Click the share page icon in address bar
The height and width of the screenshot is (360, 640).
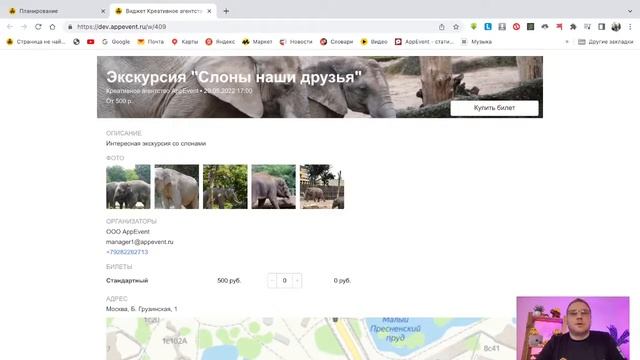[x=442, y=27]
